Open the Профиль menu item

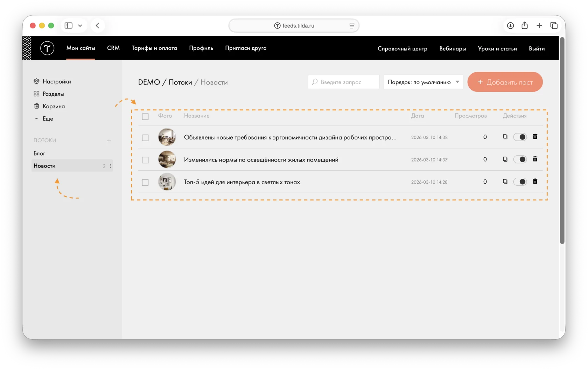point(201,48)
